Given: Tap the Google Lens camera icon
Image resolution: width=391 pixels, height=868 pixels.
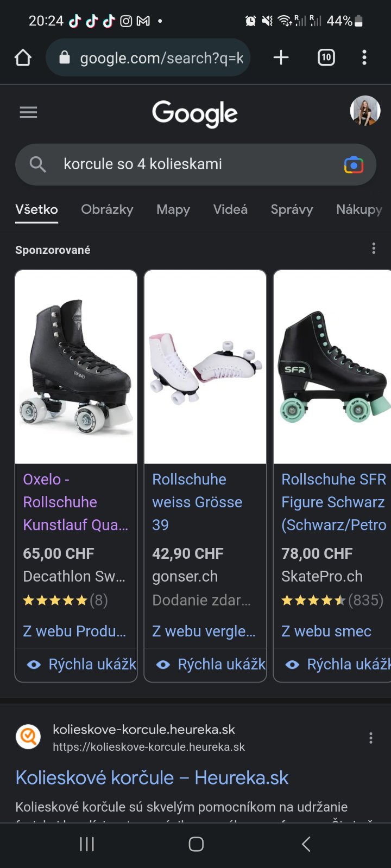Looking at the screenshot, I should (x=354, y=164).
